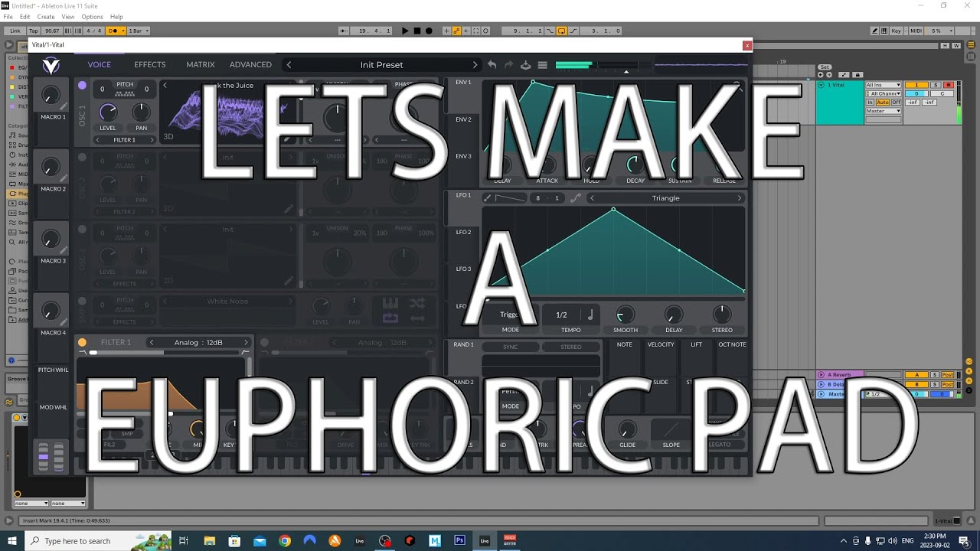Adjust the GLIDE knob
The image size is (980, 551).
coord(627,430)
